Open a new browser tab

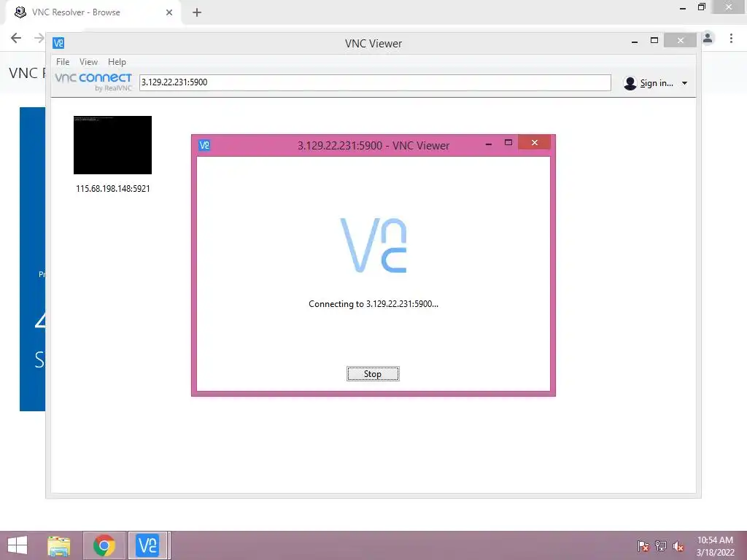coord(197,12)
